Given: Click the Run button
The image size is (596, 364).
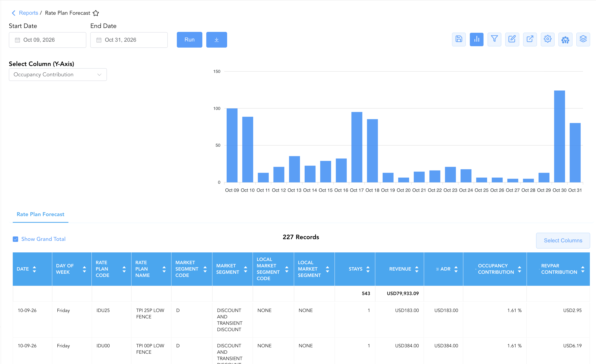Looking at the screenshot, I should click(x=190, y=40).
